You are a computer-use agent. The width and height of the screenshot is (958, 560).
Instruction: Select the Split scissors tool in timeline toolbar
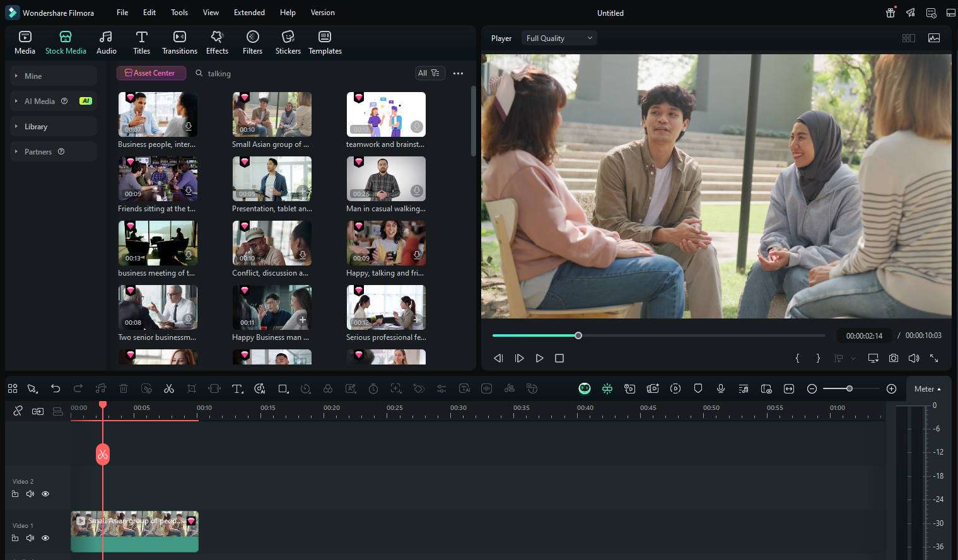(168, 388)
